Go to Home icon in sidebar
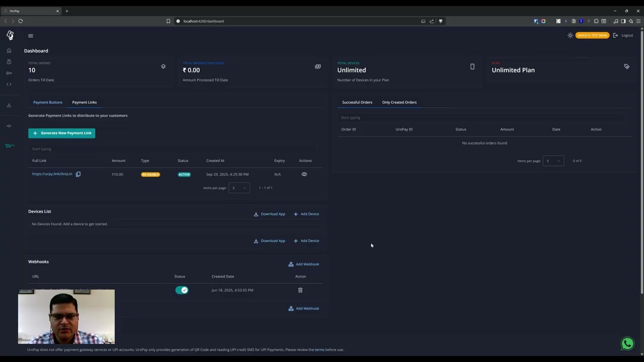 (x=9, y=51)
